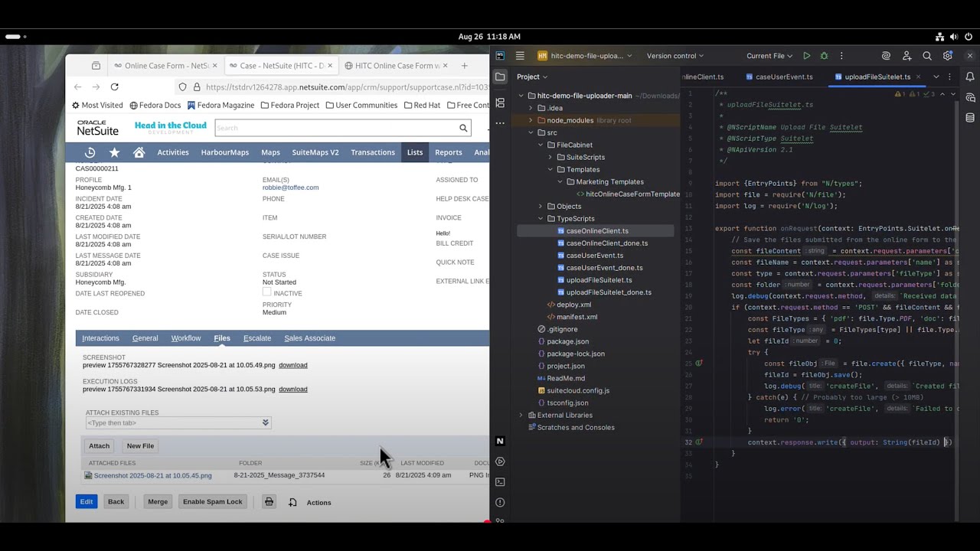Expand the Objects folder

coord(541,207)
